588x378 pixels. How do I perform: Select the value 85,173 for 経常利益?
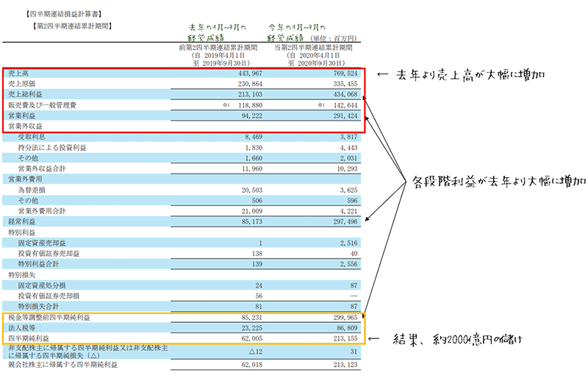(x=252, y=221)
